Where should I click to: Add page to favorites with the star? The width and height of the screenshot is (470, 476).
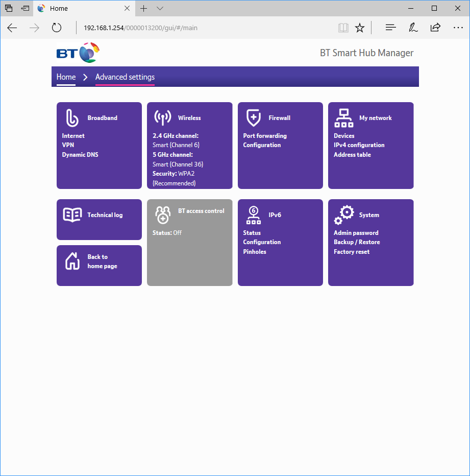(x=360, y=28)
